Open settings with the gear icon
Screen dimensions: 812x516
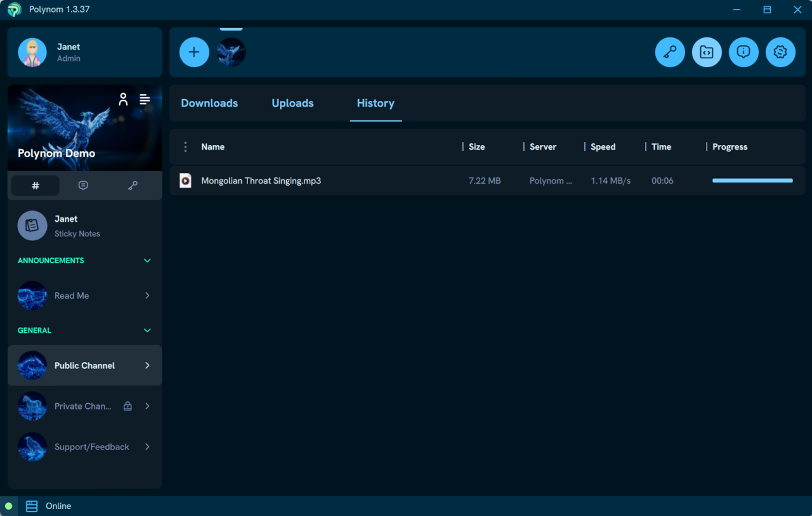[x=780, y=52]
